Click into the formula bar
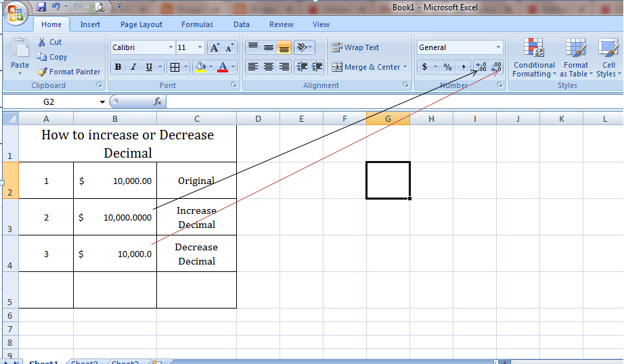This screenshot has width=624, height=364. click(394, 102)
